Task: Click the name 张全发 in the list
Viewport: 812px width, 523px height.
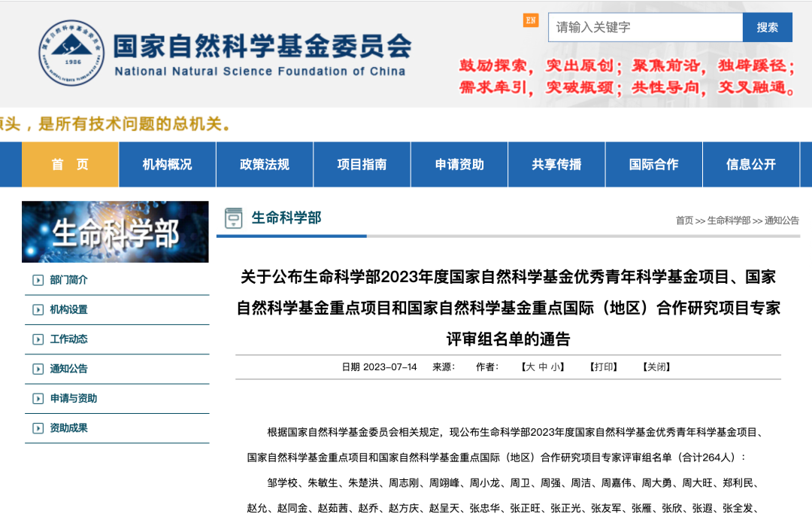Action: [738, 509]
